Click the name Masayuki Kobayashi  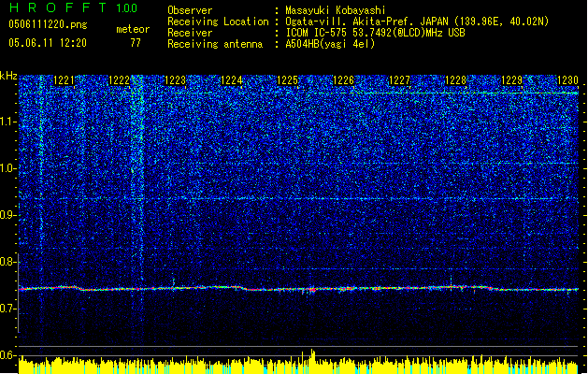(336, 10)
